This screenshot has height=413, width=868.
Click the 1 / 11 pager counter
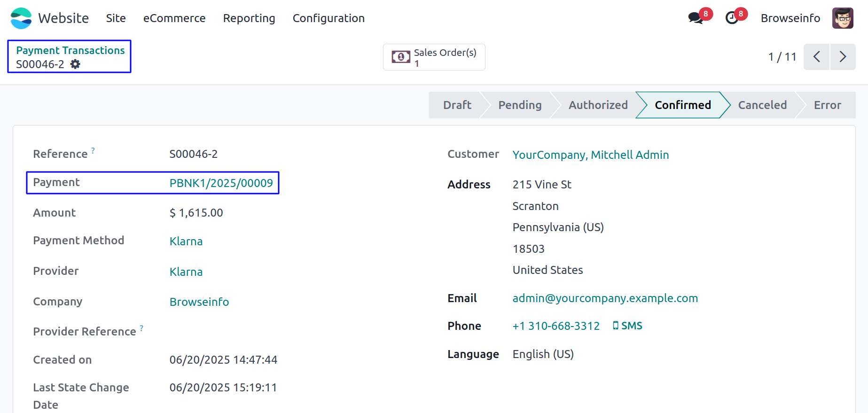pos(782,57)
